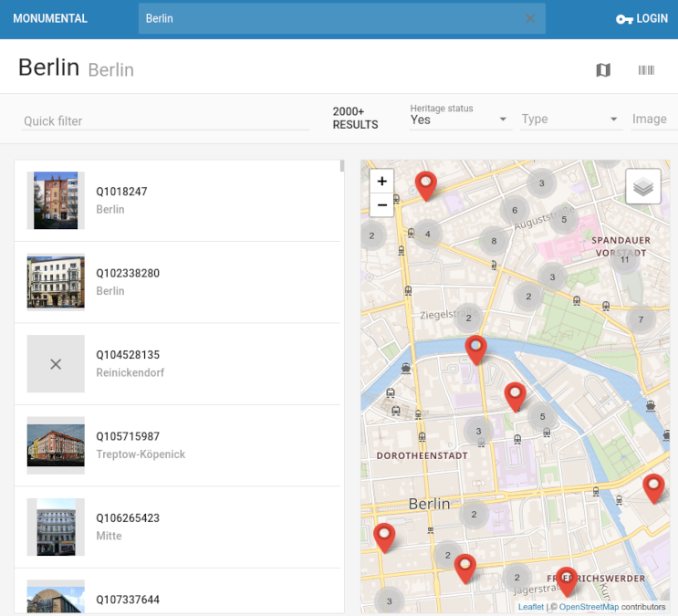The width and height of the screenshot is (678, 616).
Task: Click the red marker near Friedrichswerder label
Action: pyautogui.click(x=567, y=579)
